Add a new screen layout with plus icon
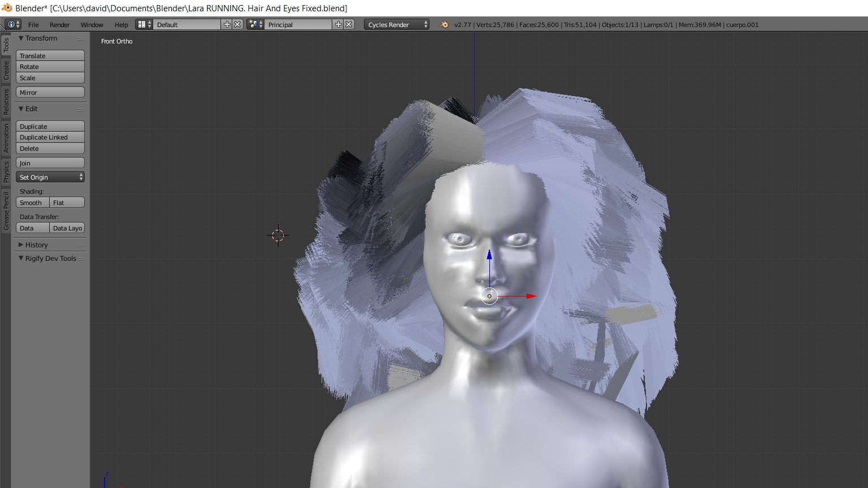 tap(227, 24)
